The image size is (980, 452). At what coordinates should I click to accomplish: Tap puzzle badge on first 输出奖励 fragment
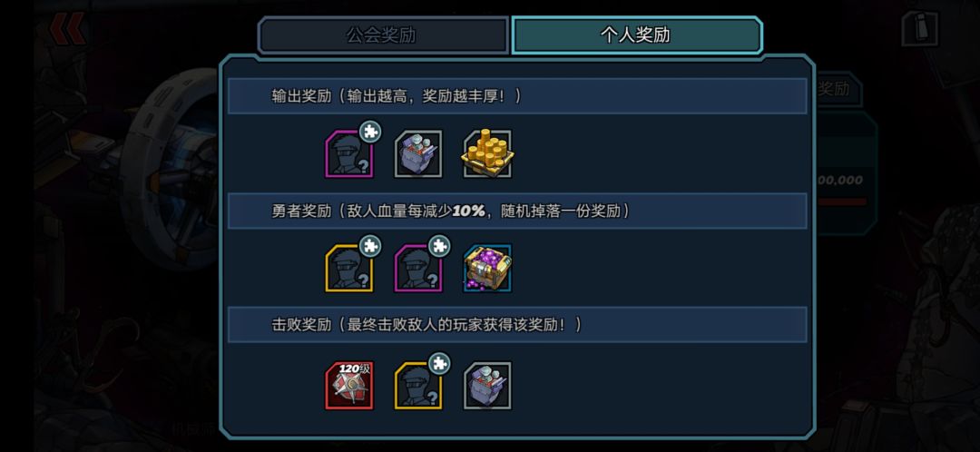click(x=370, y=132)
